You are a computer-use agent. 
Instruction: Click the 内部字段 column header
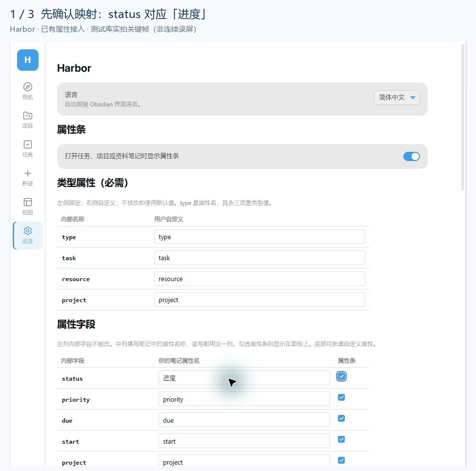click(x=73, y=361)
